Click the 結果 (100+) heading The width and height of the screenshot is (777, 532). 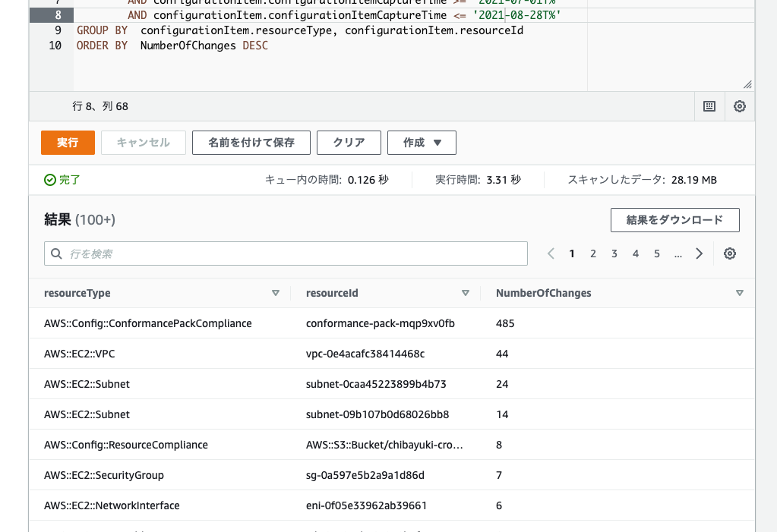[80, 219]
